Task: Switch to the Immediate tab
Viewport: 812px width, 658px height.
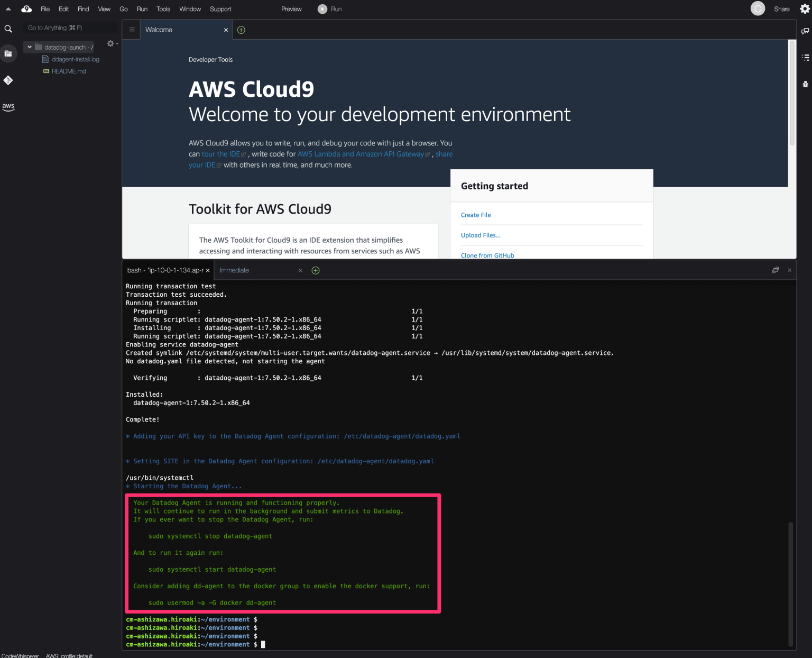Action: pos(235,270)
